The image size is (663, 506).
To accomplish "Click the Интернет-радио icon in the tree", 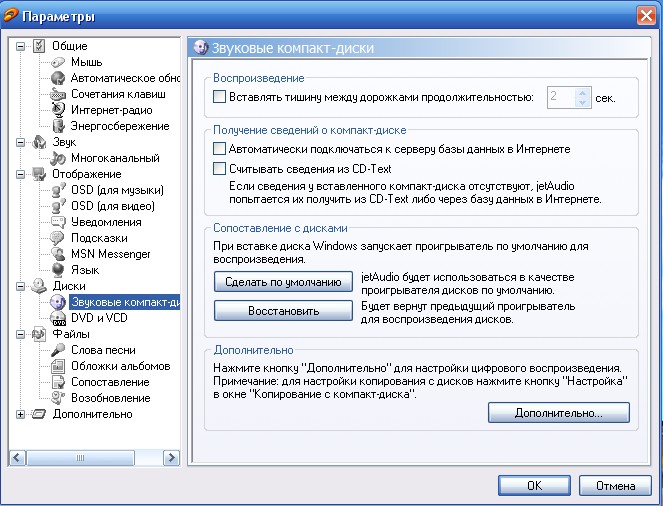I will coord(59,110).
